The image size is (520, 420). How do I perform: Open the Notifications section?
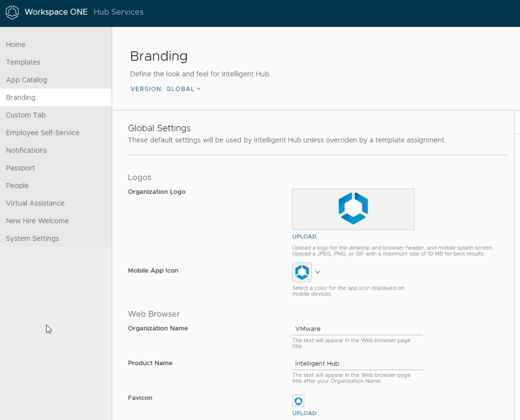coord(26,150)
